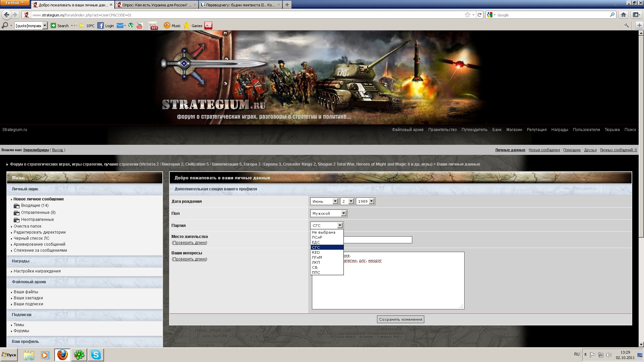Launch media player from the taskbar
Screen dimensions: 644x362
pos(45,355)
